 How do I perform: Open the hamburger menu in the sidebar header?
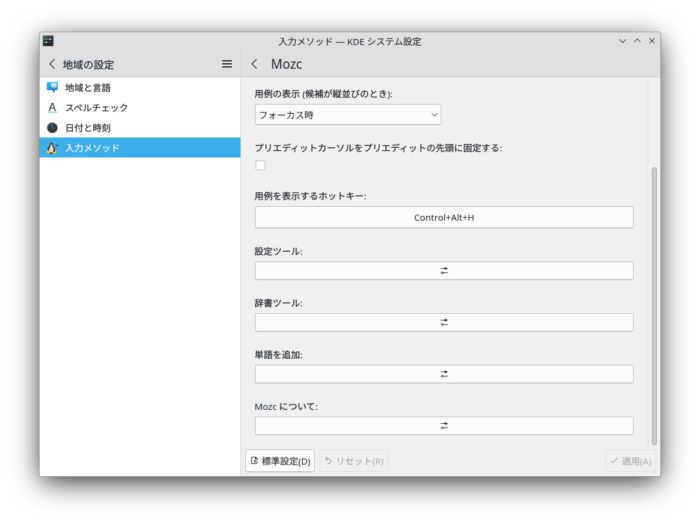[227, 64]
